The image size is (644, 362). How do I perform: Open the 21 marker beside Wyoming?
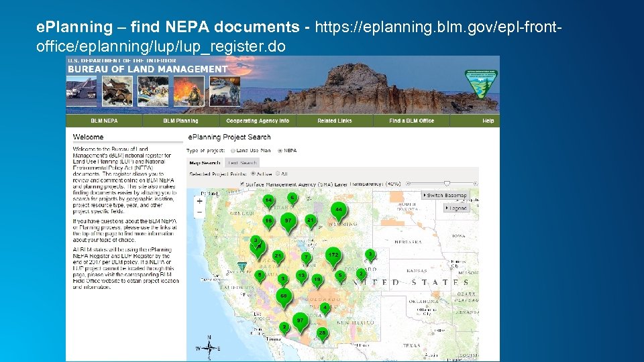tap(311, 222)
